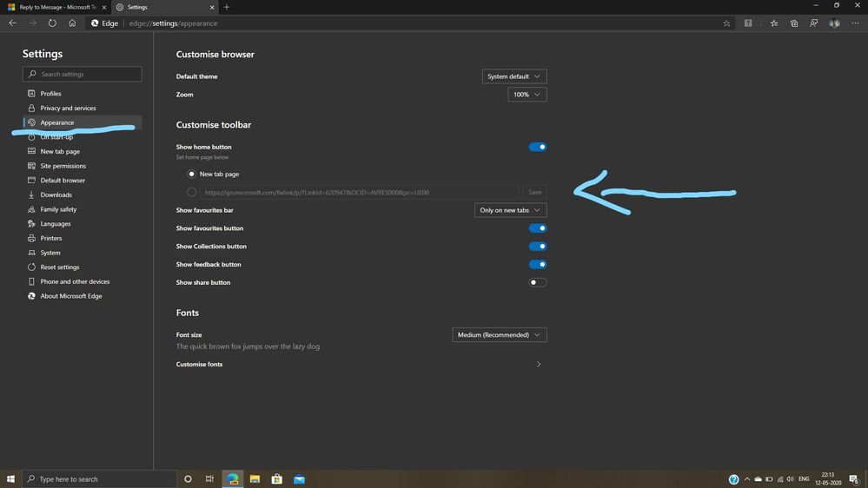Select the custom URL radio button

point(191,192)
